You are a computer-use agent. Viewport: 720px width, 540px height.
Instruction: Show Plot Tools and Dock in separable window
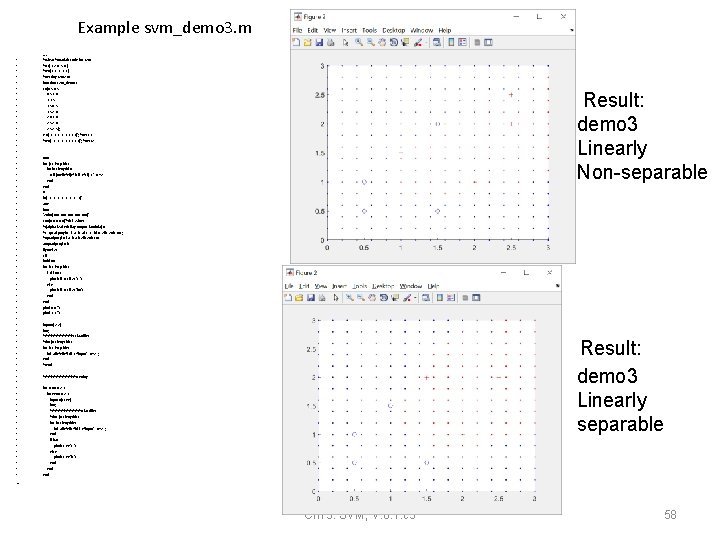tap(476, 298)
